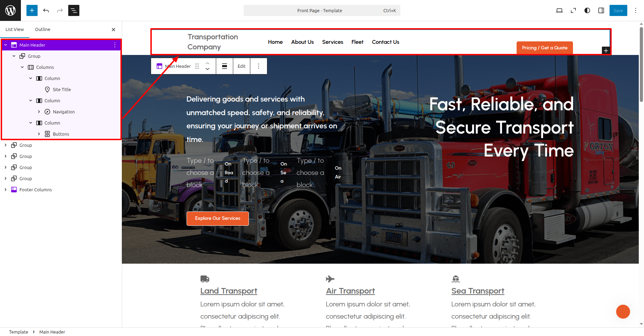Open the block inserter plus button

[x=32, y=10]
